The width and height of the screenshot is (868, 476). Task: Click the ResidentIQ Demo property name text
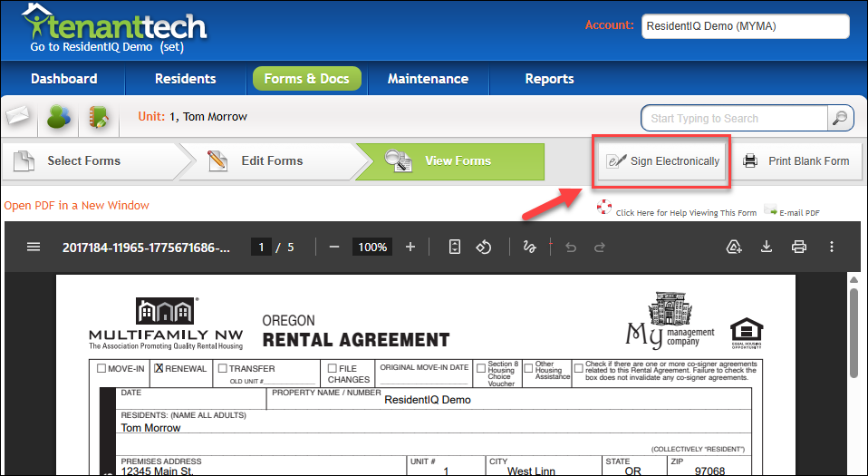(428, 400)
